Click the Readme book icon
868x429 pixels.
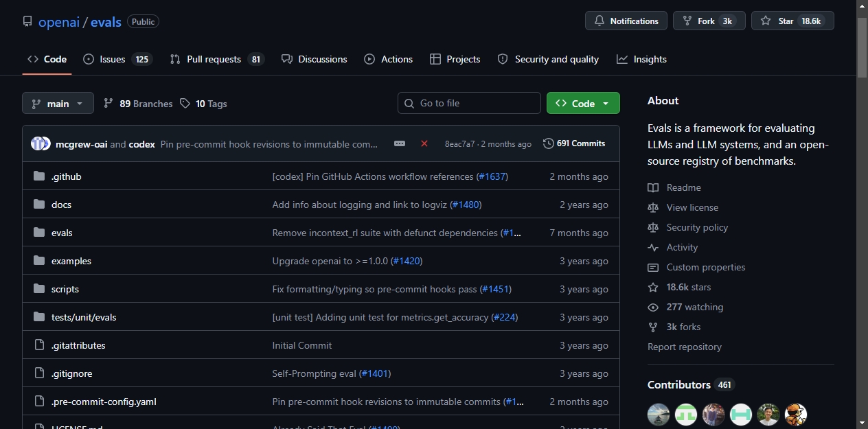(x=653, y=187)
